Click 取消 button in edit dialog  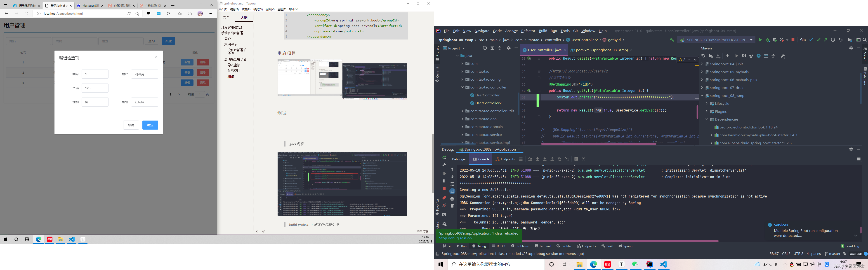[131, 125]
